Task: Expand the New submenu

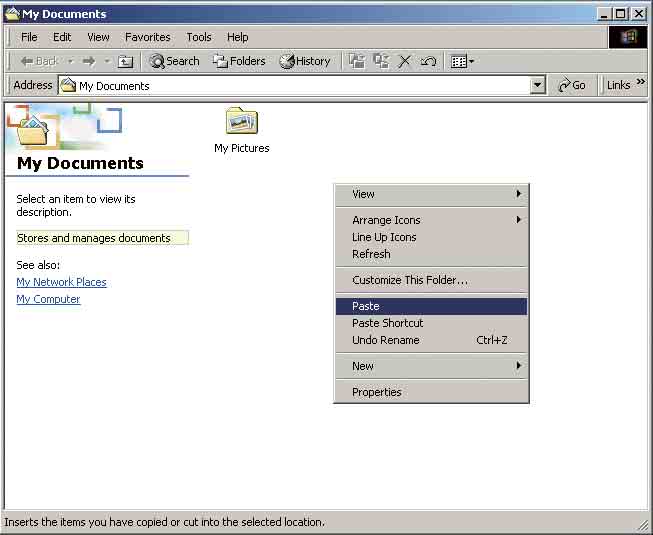Action: [x=431, y=366]
